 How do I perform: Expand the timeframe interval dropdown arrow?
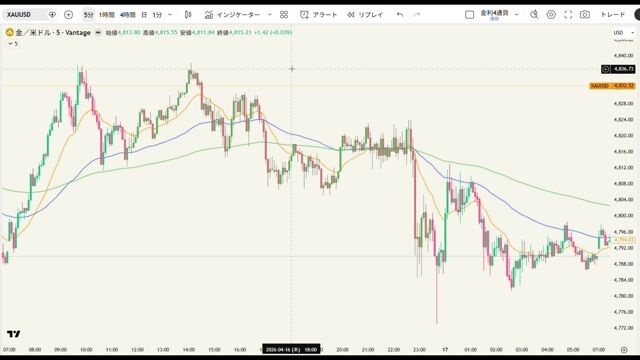[x=170, y=15]
